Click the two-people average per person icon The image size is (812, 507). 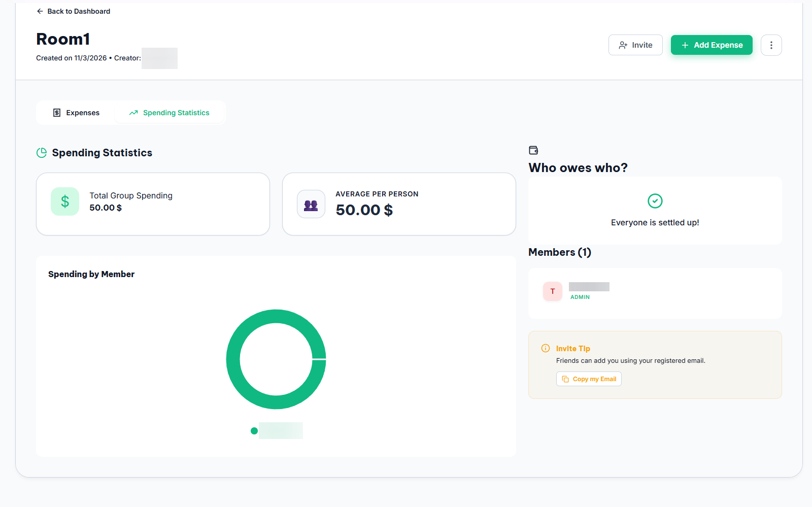(x=311, y=204)
